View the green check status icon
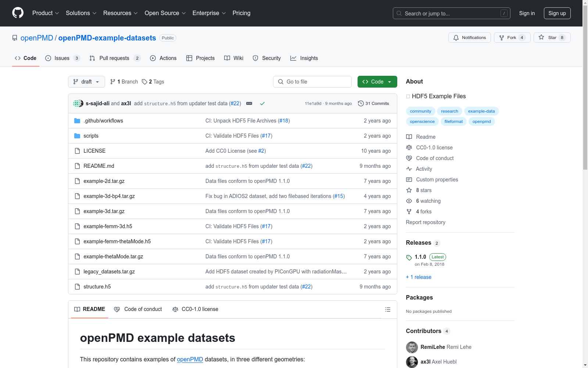 click(262, 103)
